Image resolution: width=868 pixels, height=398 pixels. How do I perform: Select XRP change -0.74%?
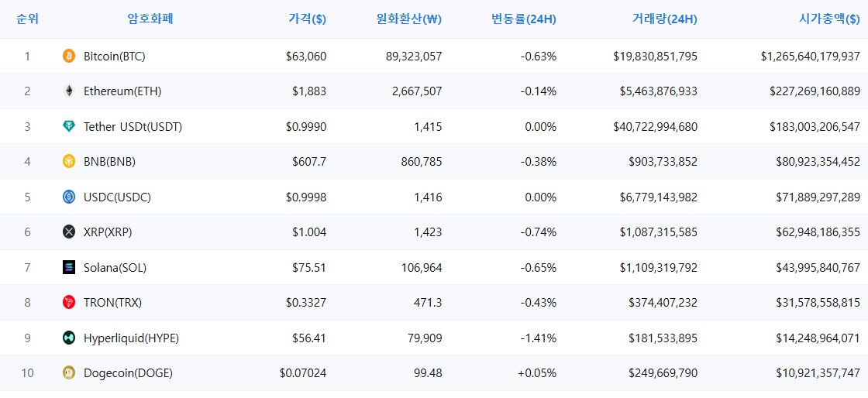click(x=538, y=233)
